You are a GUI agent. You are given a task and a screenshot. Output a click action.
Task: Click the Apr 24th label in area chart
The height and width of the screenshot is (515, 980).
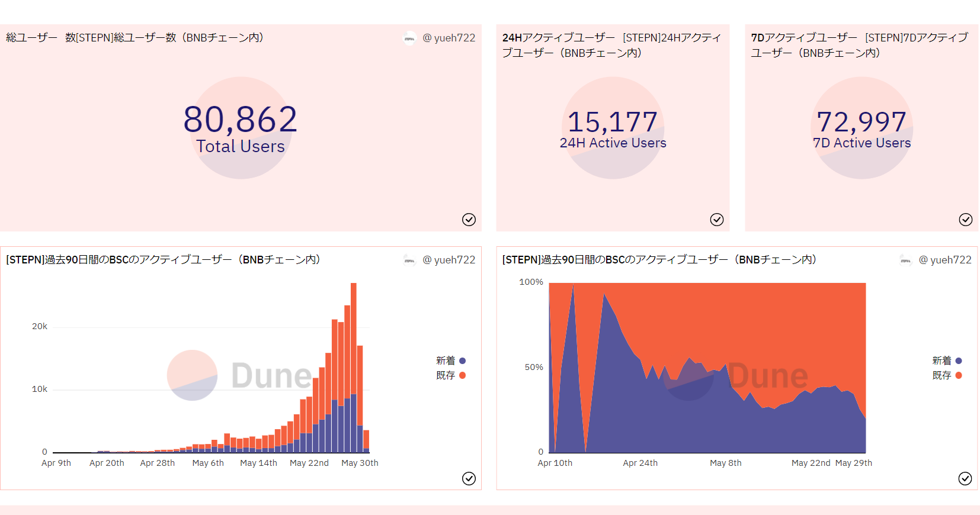click(640, 463)
